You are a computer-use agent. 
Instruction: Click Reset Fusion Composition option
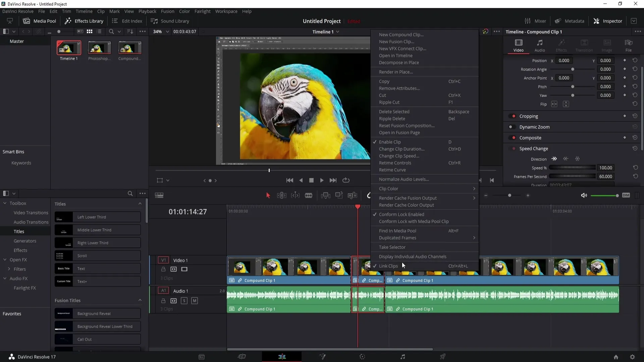pyautogui.click(x=407, y=125)
